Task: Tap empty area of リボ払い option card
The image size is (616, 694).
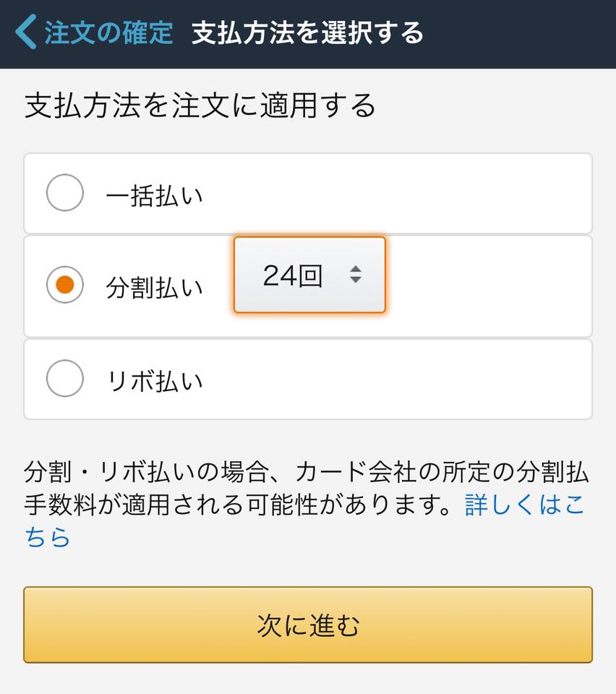Action: 398,380
